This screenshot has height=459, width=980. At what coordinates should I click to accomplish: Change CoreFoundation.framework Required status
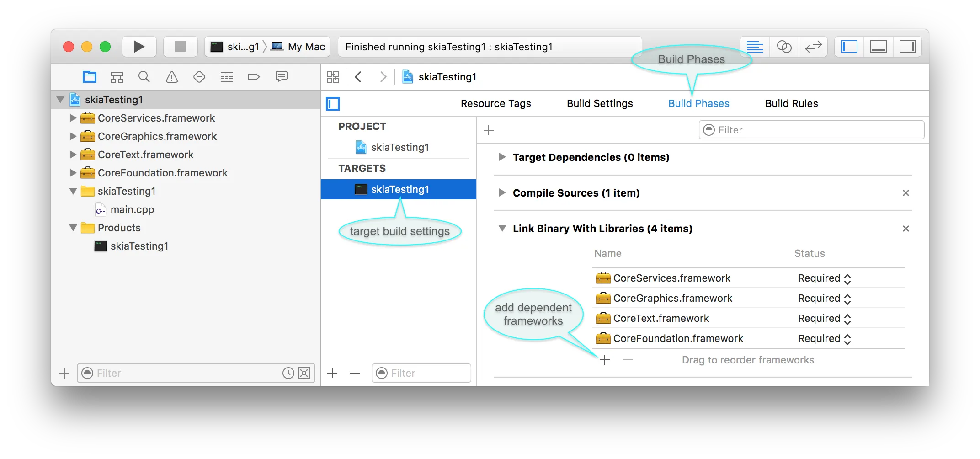coord(825,339)
